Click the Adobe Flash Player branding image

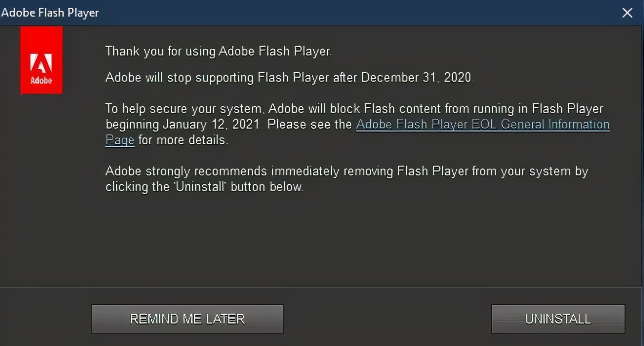(41, 60)
